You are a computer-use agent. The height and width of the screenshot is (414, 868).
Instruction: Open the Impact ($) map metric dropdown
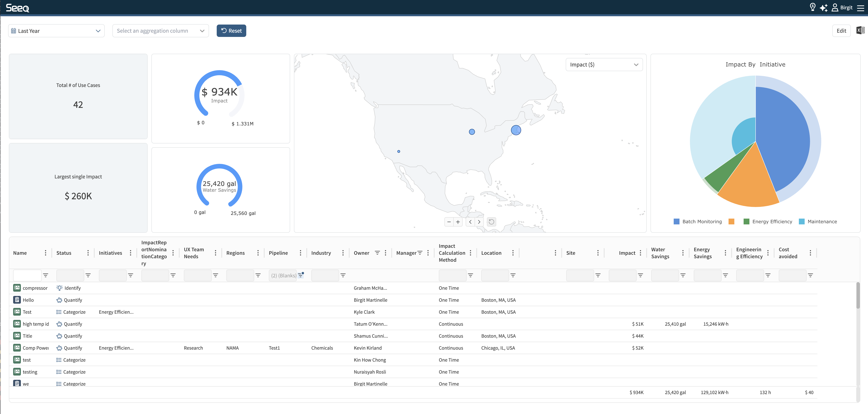pos(604,65)
